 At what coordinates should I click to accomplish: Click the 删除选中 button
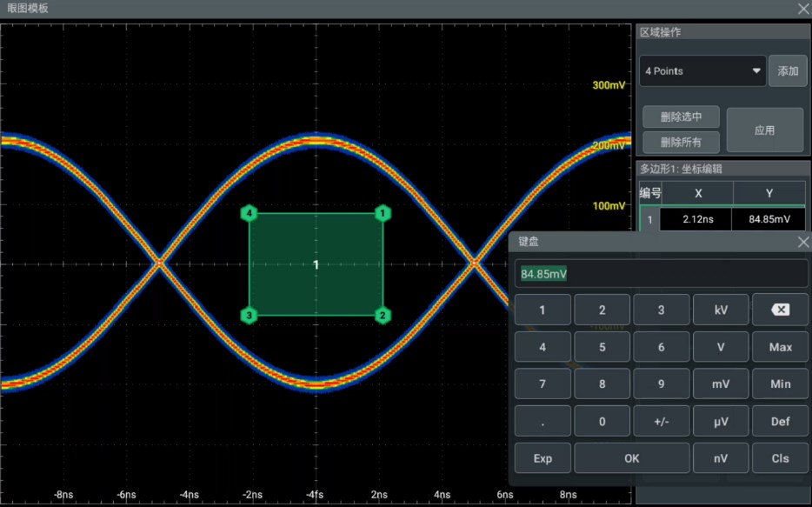(x=681, y=117)
